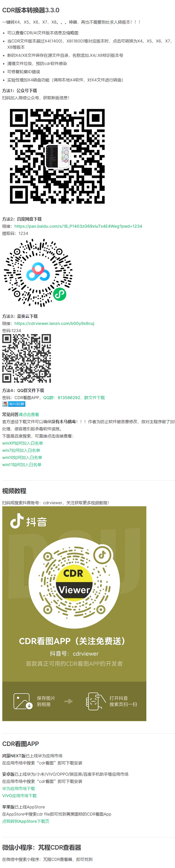Click the 提取码：1234 text
The height and width of the screenshot is (868, 175).
click(15, 233)
